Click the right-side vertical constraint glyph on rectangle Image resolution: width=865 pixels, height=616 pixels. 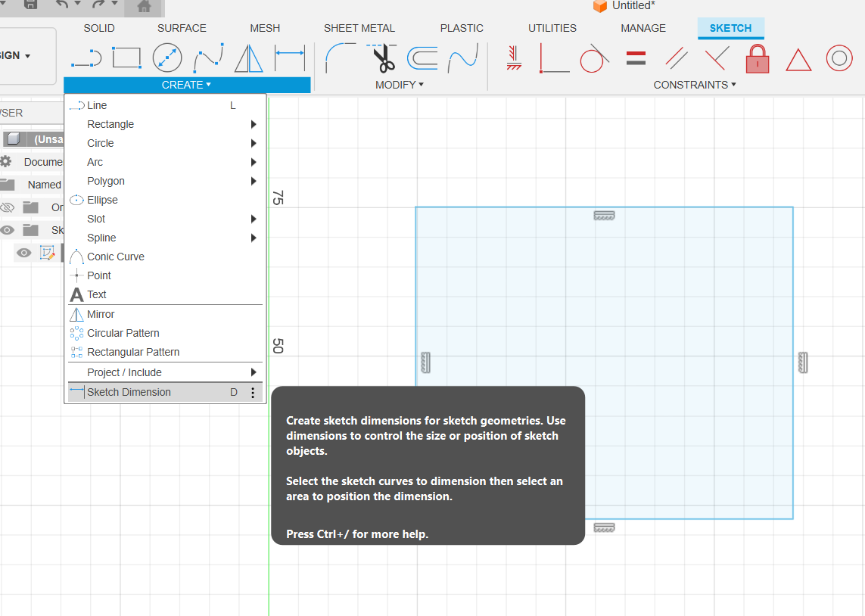(803, 363)
